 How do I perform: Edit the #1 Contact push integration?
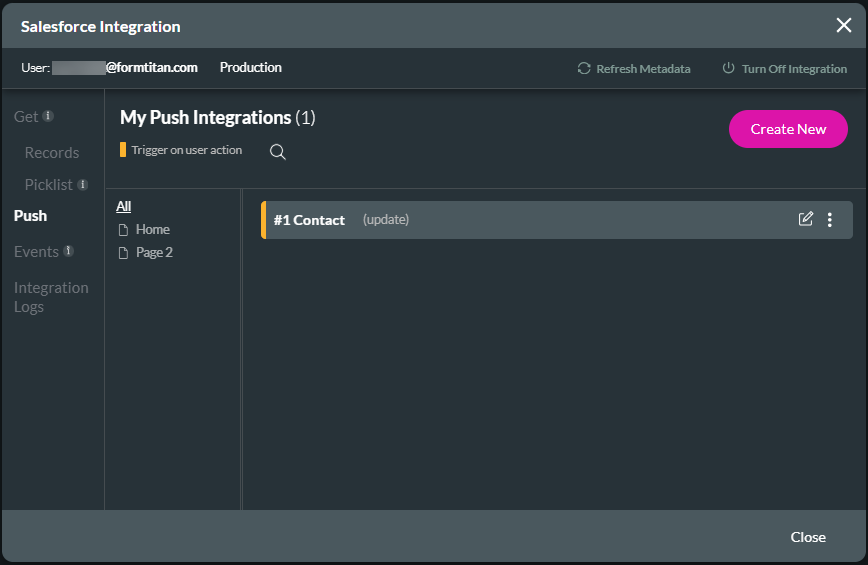coord(805,219)
